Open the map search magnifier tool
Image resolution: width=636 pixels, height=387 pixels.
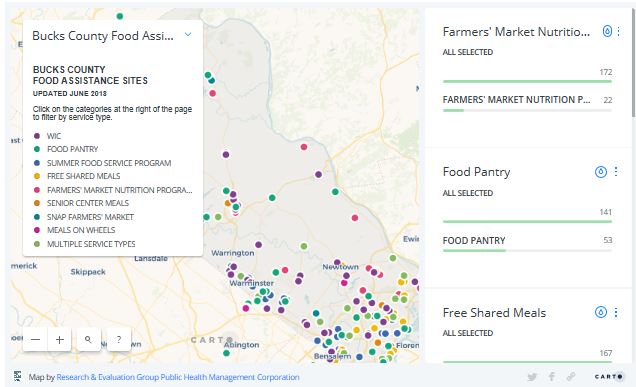click(x=88, y=340)
